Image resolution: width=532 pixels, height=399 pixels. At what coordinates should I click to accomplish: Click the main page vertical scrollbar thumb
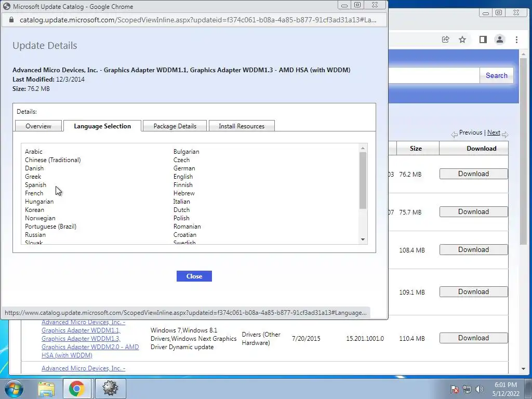pyautogui.click(x=523, y=151)
